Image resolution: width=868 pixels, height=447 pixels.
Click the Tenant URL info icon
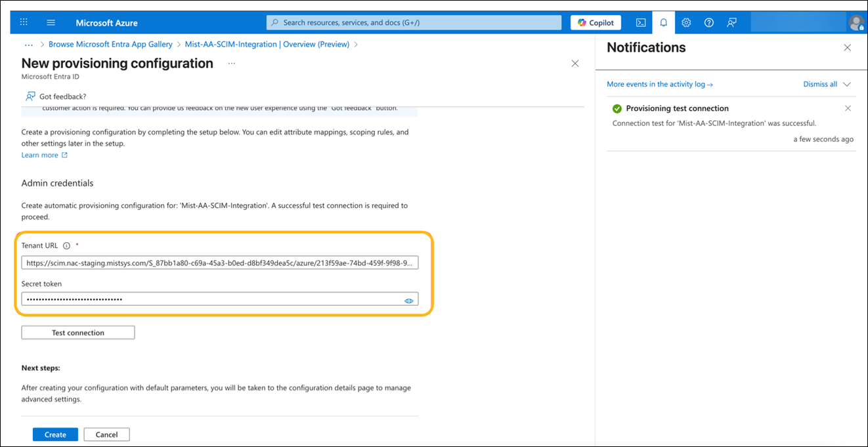[67, 244]
